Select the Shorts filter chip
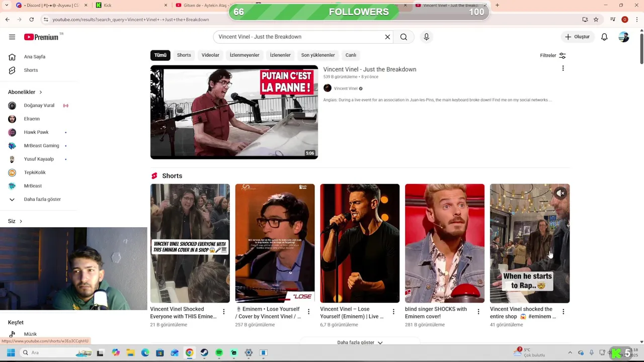 coord(184,55)
